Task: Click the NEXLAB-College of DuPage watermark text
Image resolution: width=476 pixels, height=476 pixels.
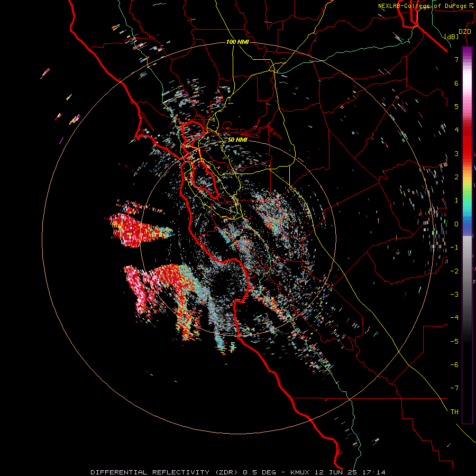Action: [426, 6]
